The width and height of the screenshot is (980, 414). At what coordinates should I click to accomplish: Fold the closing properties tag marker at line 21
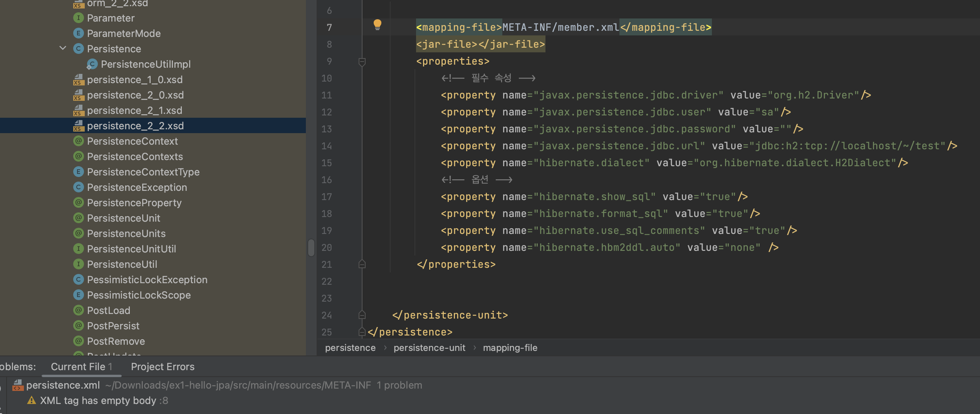pos(362,264)
